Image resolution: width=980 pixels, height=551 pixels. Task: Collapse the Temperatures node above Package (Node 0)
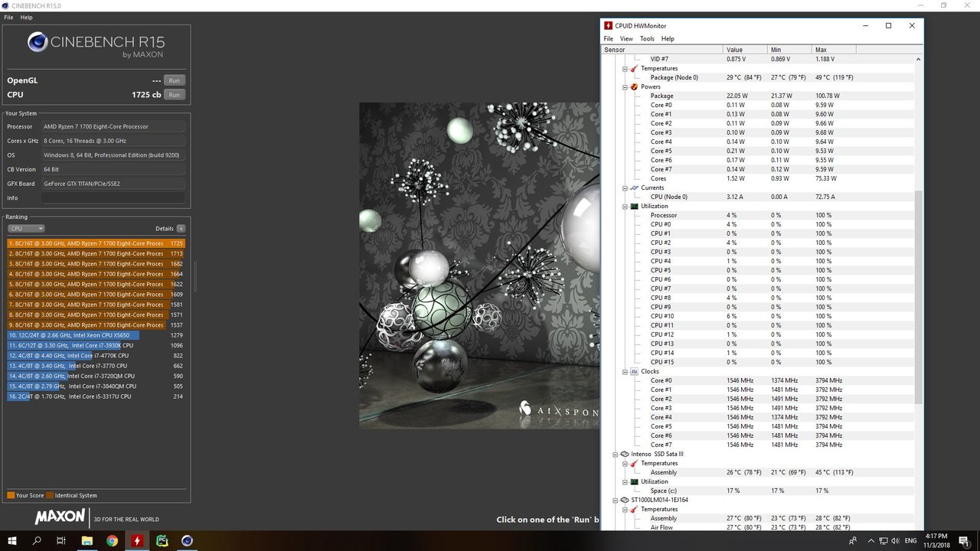[625, 68]
